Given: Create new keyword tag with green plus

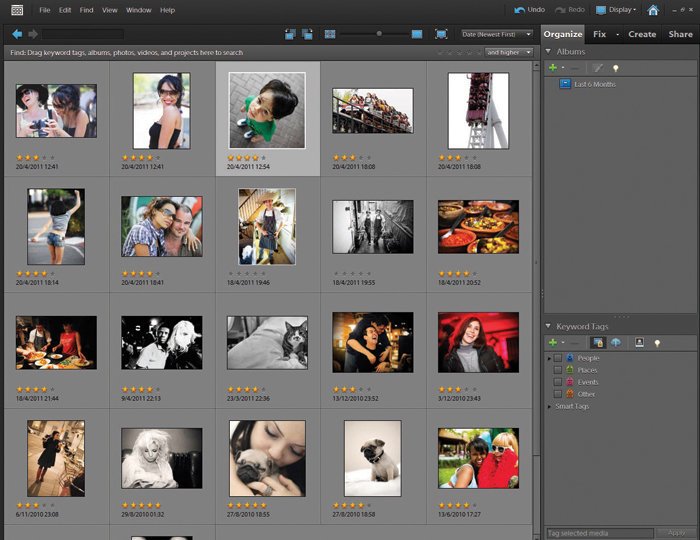Looking at the screenshot, I should [553, 343].
